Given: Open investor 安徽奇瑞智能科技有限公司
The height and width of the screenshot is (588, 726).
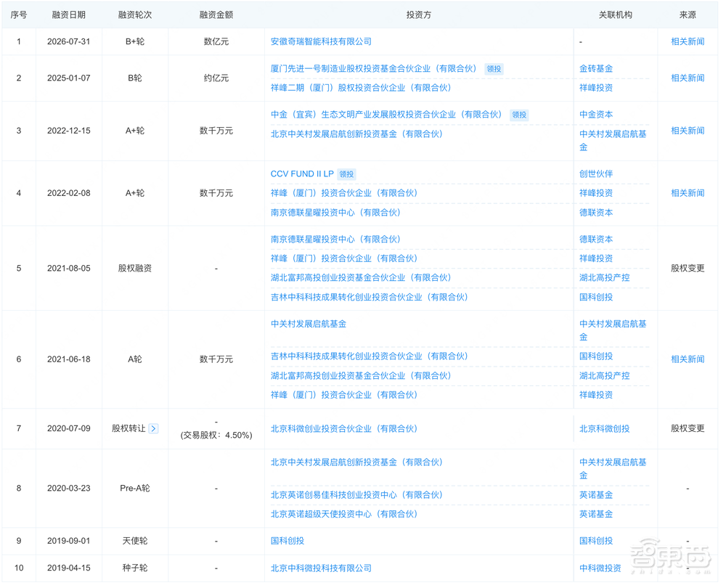Looking at the screenshot, I should tap(321, 41).
